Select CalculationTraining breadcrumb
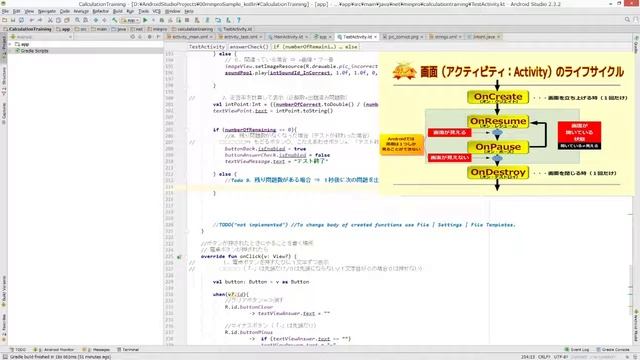The image size is (640, 360). [x=27, y=29]
